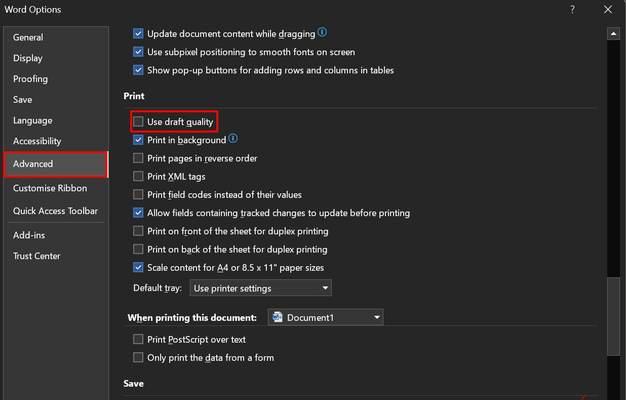Click the info icon beside Update document content while dragging

[322, 32]
